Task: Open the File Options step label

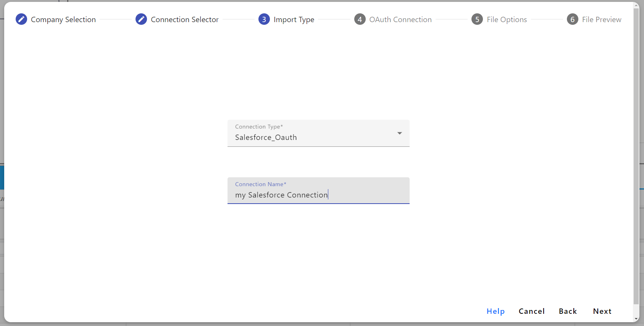Action: click(x=507, y=19)
